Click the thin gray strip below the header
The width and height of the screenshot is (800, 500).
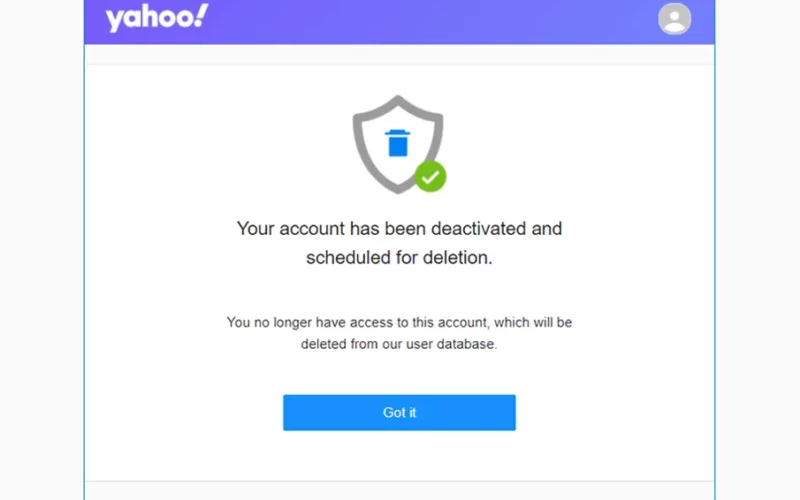tap(399, 54)
